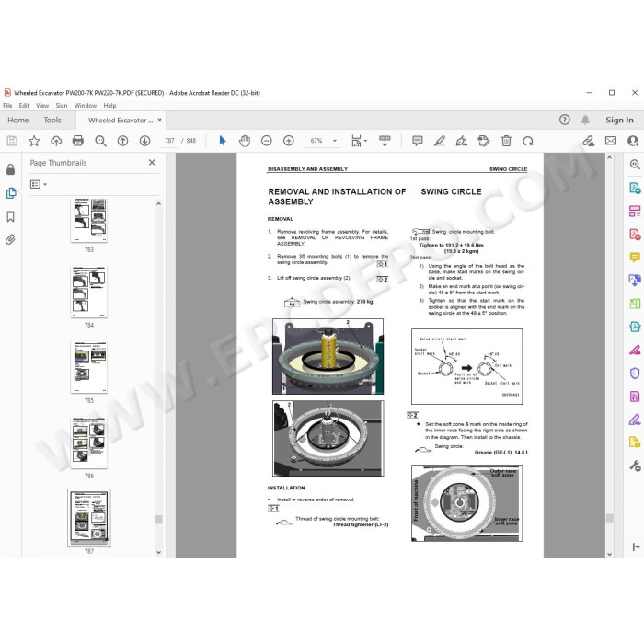Open the View menu

tap(42, 106)
